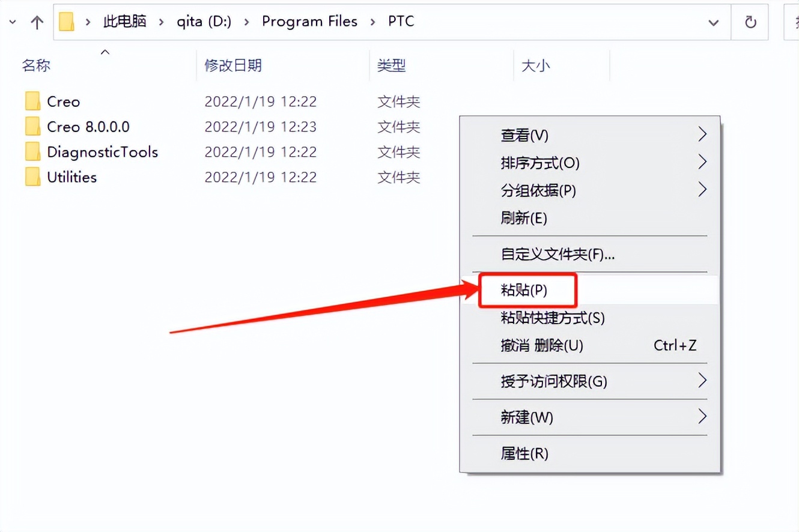Viewport: 799px width, 532px height.
Task: Click 刷新(E) in the context menu
Action: tap(524, 219)
